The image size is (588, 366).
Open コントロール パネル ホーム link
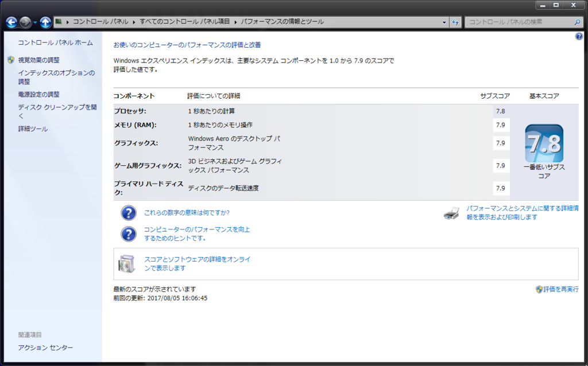point(55,42)
